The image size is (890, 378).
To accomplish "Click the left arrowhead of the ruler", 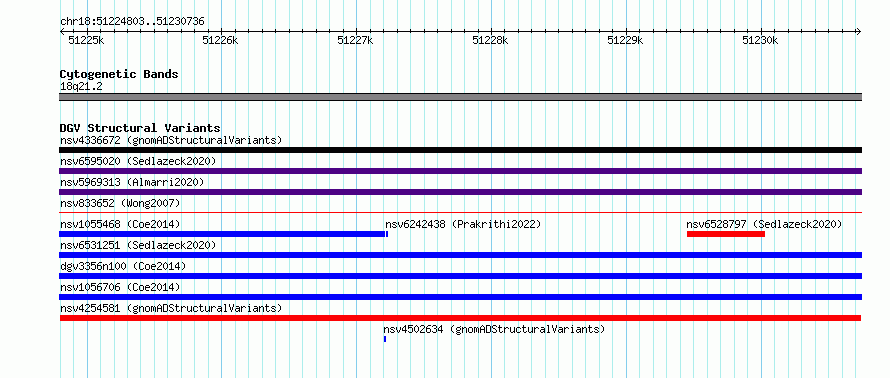I will coord(62,31).
